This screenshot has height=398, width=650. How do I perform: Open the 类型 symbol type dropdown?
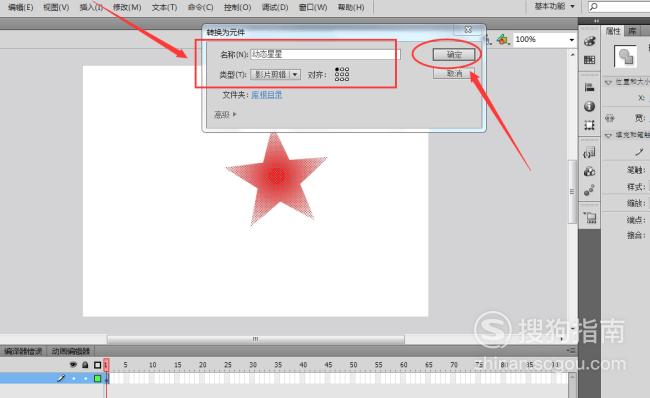(x=275, y=75)
